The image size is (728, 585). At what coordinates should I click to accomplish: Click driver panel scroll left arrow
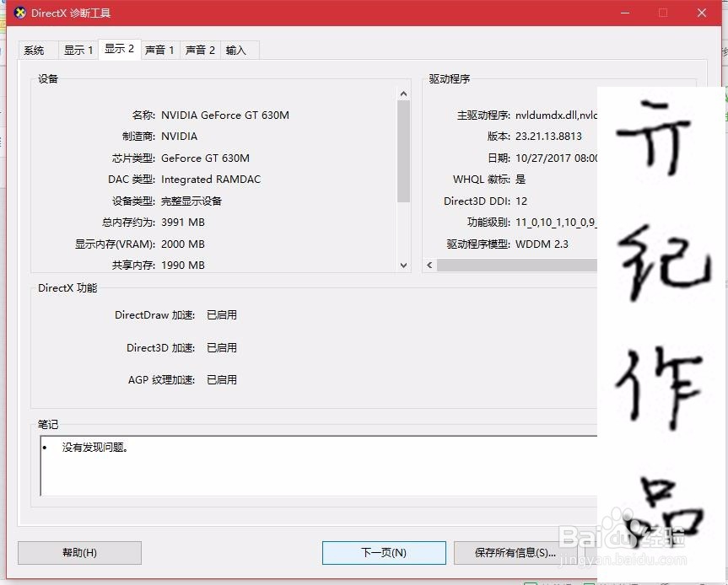429,265
